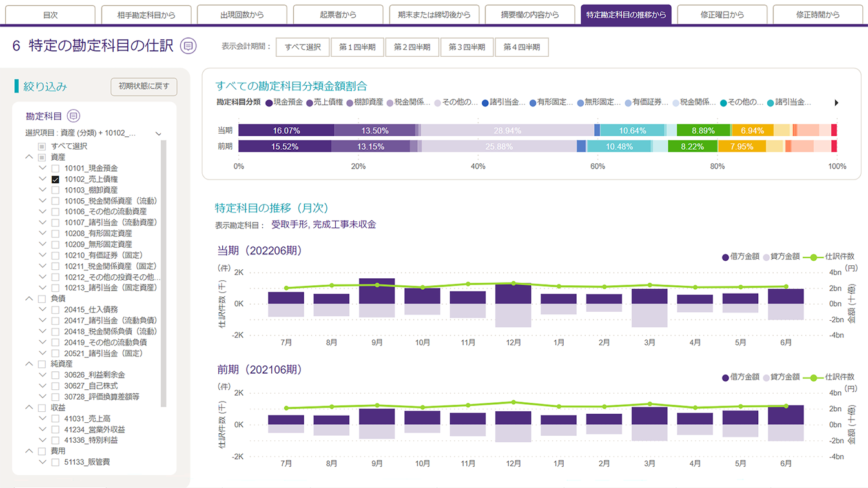This screenshot has width=868, height=488.
Task: Enable the 負債 category checkbox
Action: pyautogui.click(x=42, y=299)
